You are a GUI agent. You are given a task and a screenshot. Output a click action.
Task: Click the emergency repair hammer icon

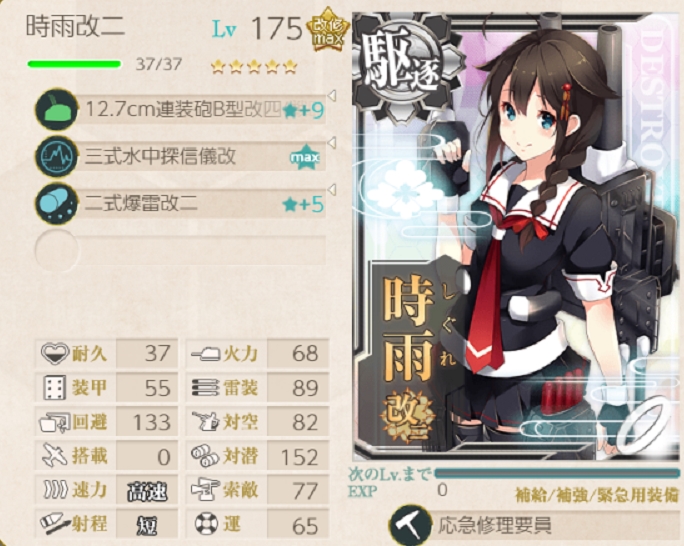[x=410, y=526]
